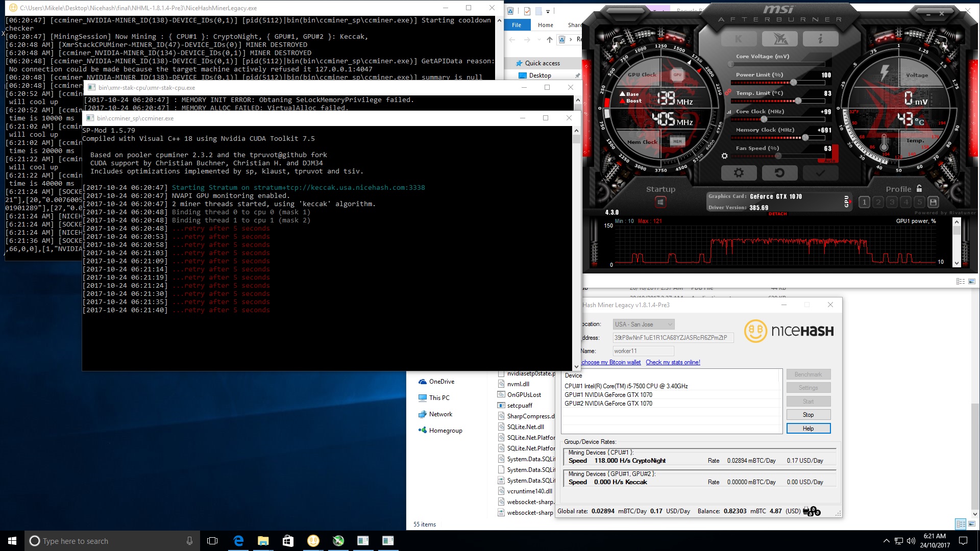Select GPU#1 NVIDIA GeForce GTX 1070 device row
Image resolution: width=980 pixels, height=551 pixels.
point(671,395)
